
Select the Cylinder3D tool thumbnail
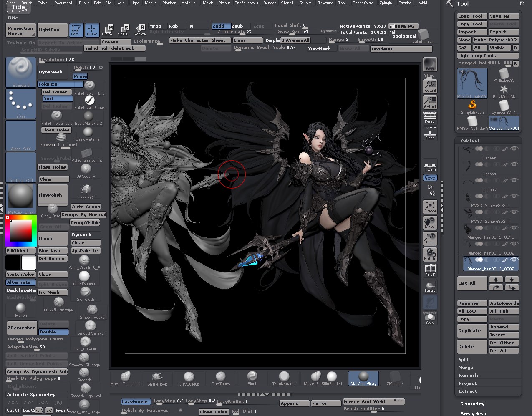504,75
